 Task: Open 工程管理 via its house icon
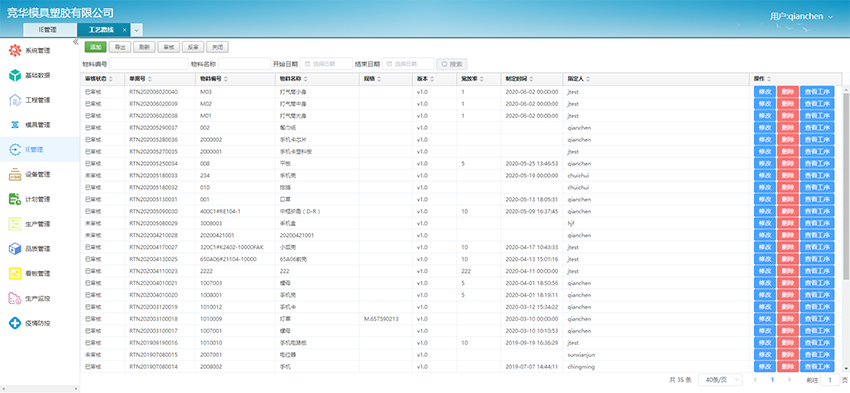[15, 100]
